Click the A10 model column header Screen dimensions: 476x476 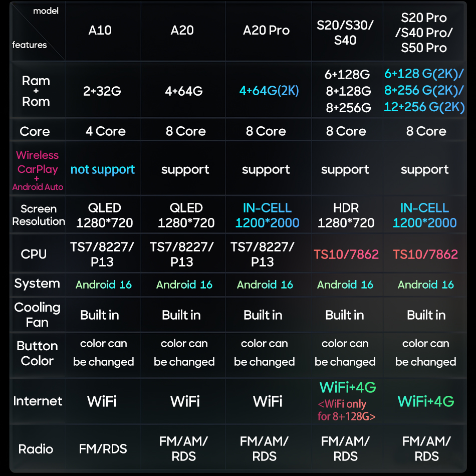(100, 31)
